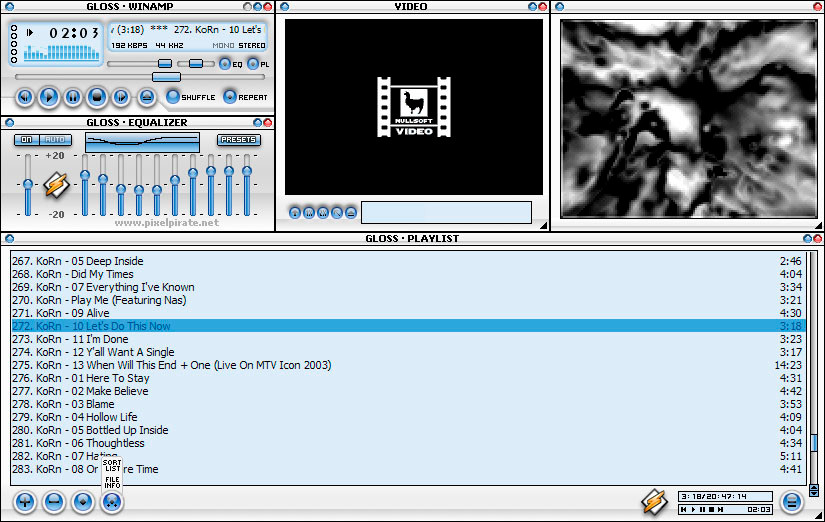Click the video info text field
Viewport: 825px width, 522px height.
446,213
